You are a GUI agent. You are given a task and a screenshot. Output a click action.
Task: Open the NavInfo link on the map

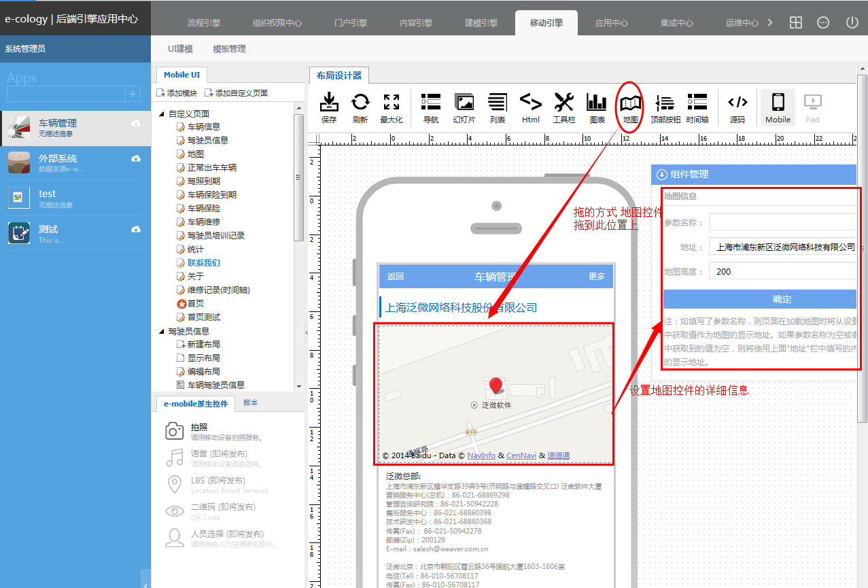tap(481, 455)
